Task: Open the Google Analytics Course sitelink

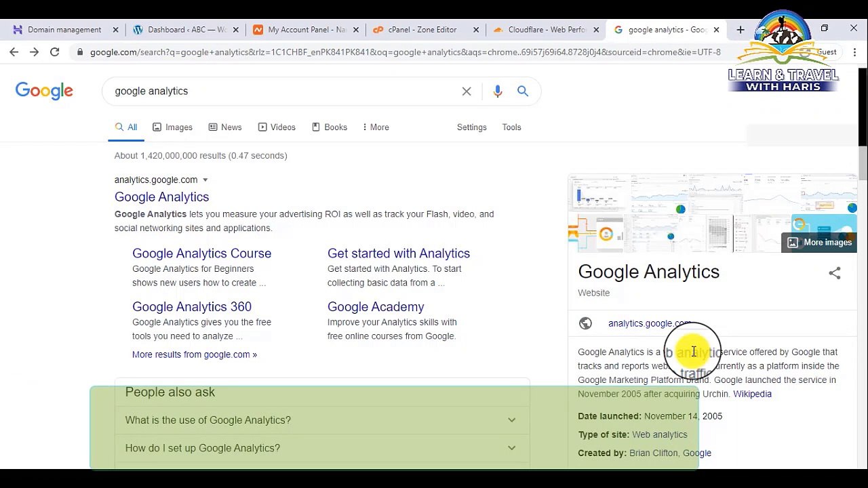Action: coord(201,253)
